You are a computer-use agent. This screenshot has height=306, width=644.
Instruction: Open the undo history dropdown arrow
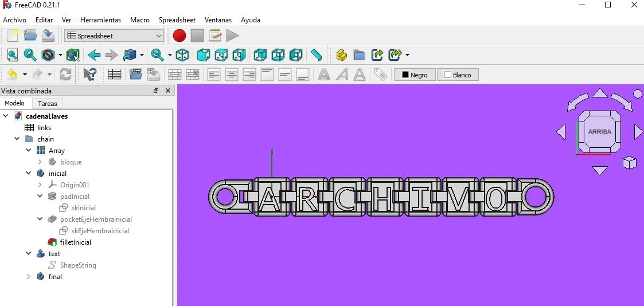click(x=25, y=74)
